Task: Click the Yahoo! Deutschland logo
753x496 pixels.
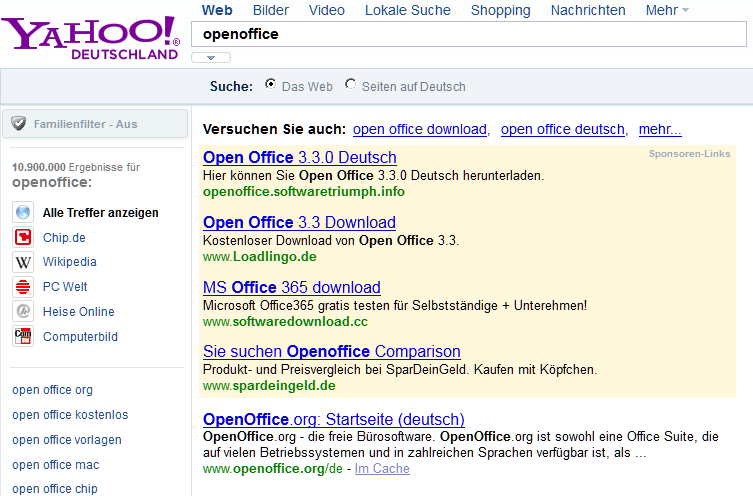Action: click(91, 38)
